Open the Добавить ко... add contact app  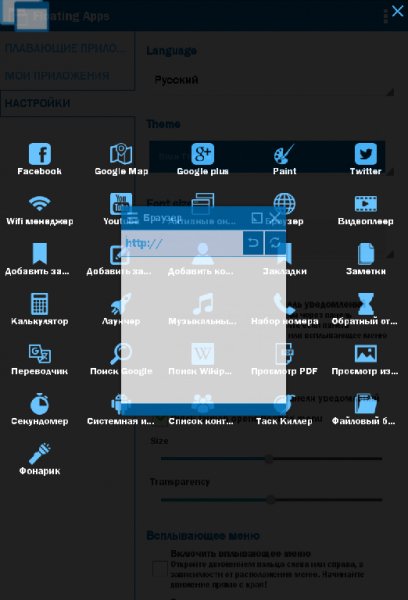(202, 259)
